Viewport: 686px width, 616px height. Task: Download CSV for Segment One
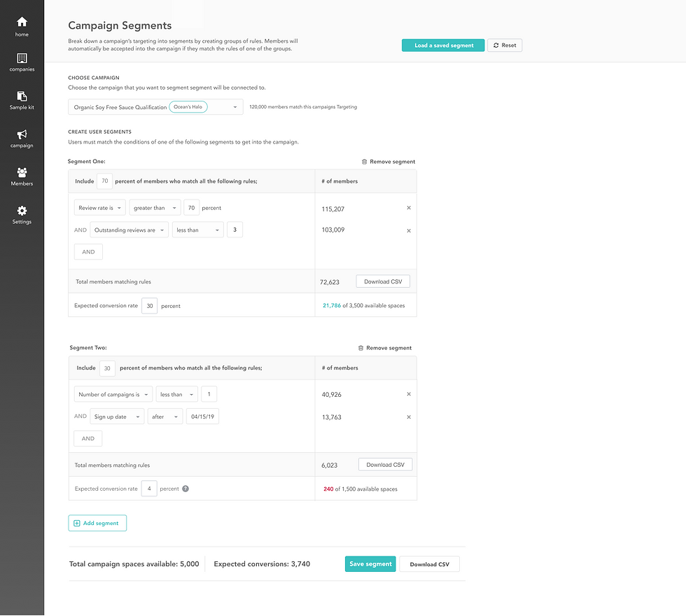[383, 281]
